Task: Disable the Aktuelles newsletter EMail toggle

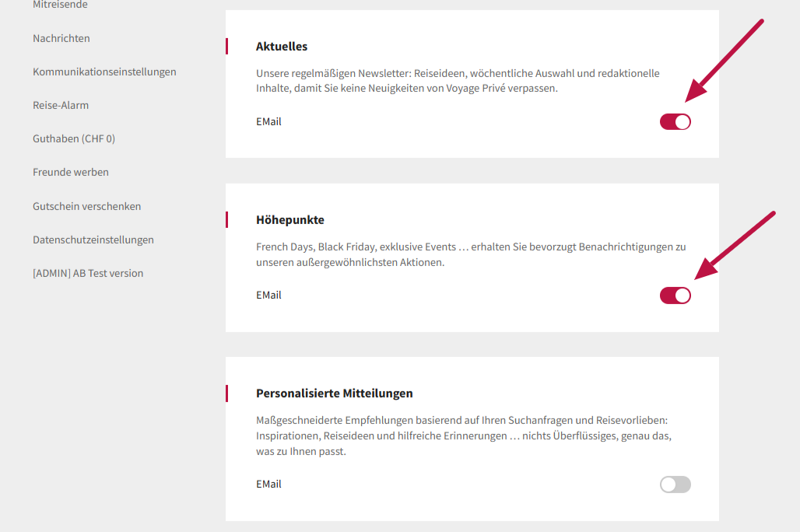Action: pyautogui.click(x=675, y=122)
